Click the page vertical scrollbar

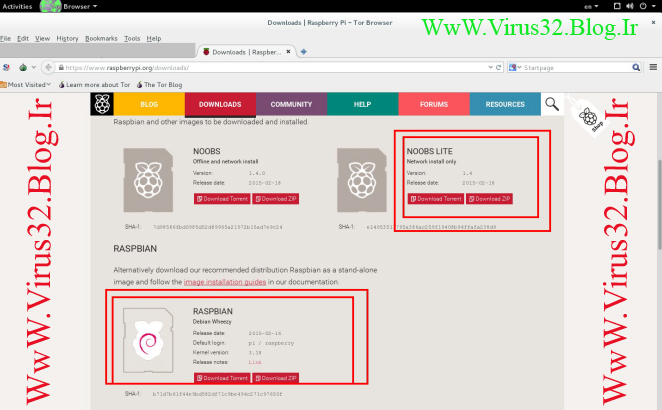pos(659,205)
